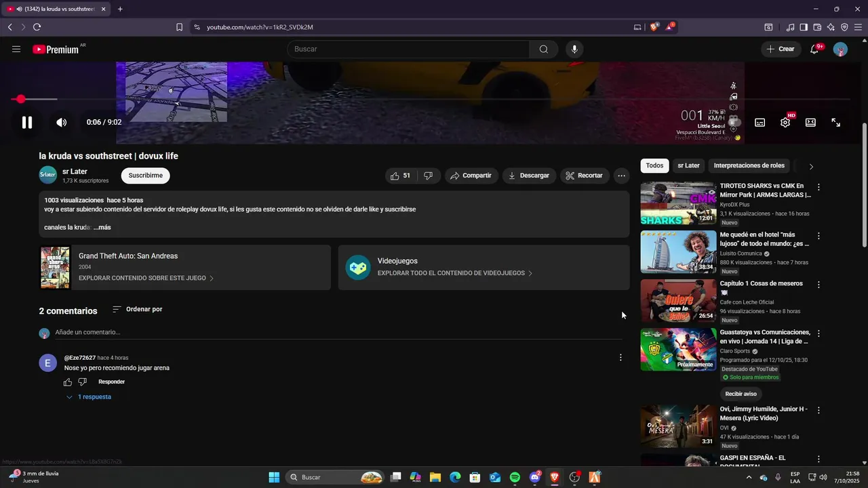Pause the video playback
Image resolution: width=868 pixels, height=488 pixels.
27,123
